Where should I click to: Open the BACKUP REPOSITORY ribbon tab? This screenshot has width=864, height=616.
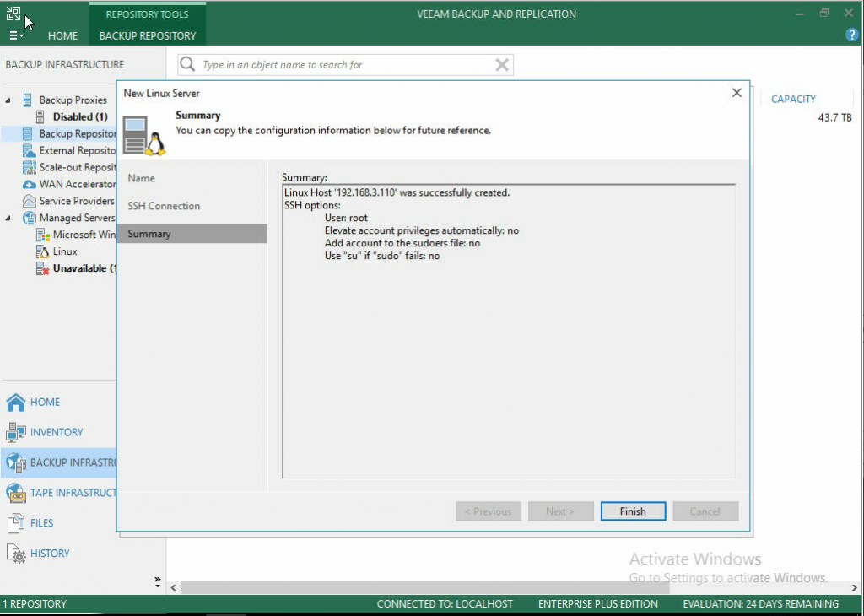point(147,35)
